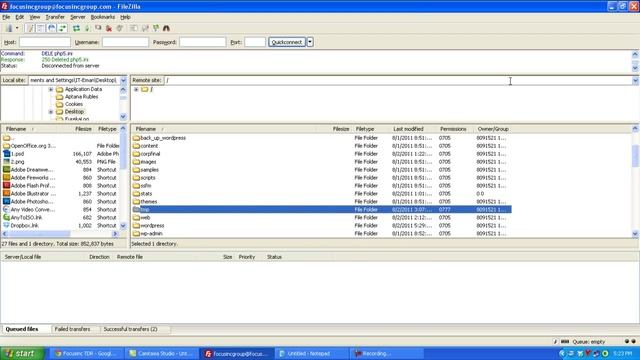Click the Quickconnect button
Viewport: 640px width, 360px height.
[287, 42]
